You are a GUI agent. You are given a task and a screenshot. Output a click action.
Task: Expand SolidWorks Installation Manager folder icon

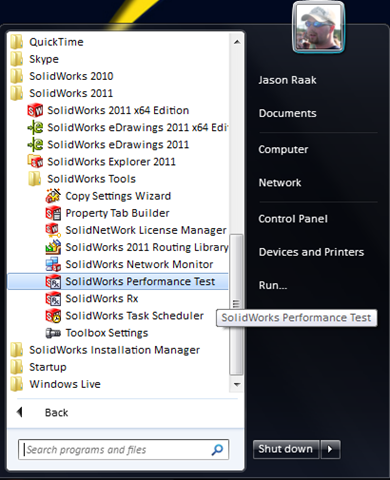tap(17, 350)
